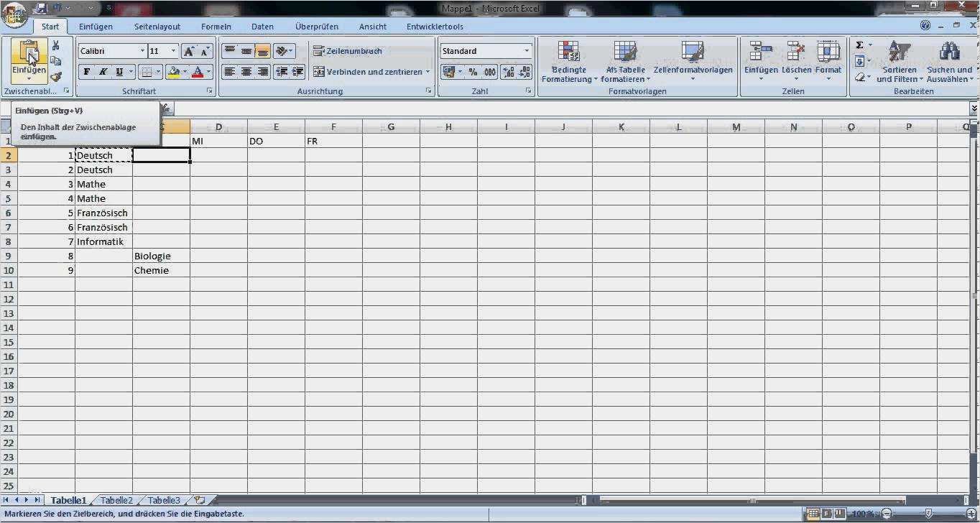Image resolution: width=980 pixels, height=523 pixels.
Task: Click the increase font size icon
Action: pyautogui.click(x=189, y=51)
